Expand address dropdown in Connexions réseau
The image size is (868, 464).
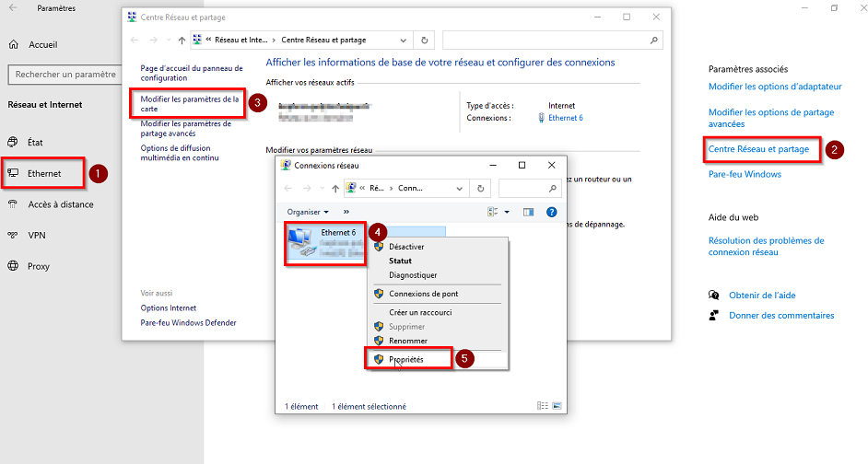click(x=459, y=189)
